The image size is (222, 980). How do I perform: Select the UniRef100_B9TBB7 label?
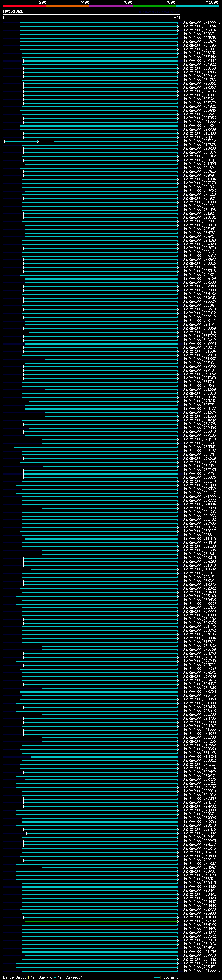point(199,95)
